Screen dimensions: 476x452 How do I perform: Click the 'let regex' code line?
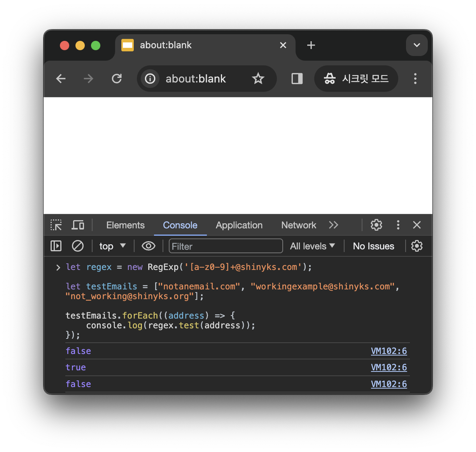click(189, 267)
